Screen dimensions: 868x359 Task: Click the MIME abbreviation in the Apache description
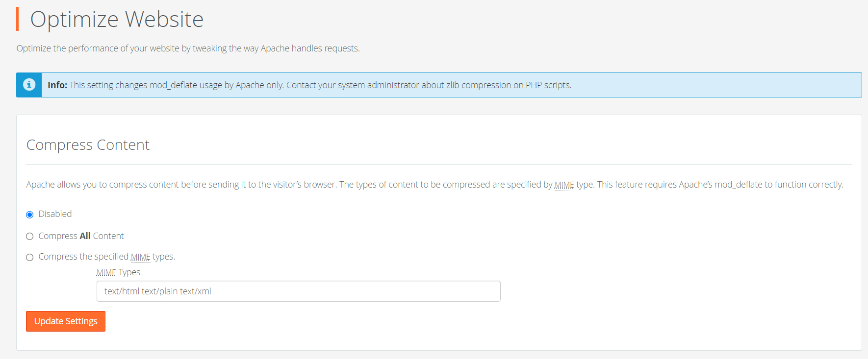coord(564,185)
